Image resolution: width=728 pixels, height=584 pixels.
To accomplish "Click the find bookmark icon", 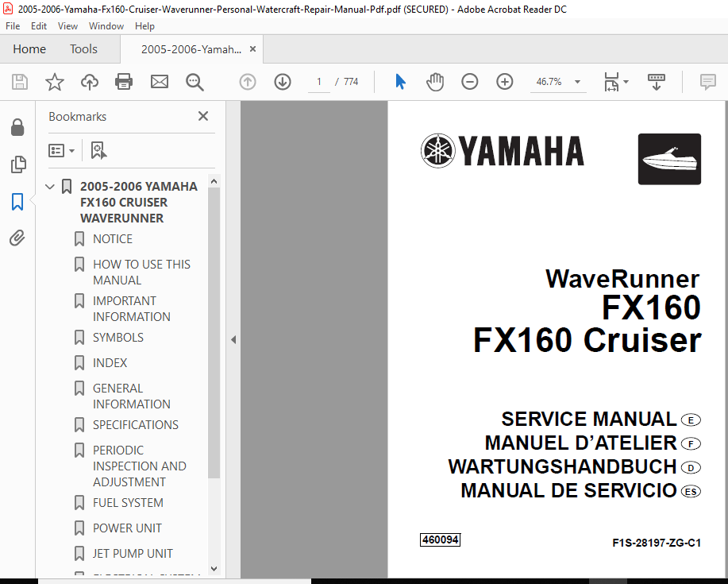I will 98,150.
